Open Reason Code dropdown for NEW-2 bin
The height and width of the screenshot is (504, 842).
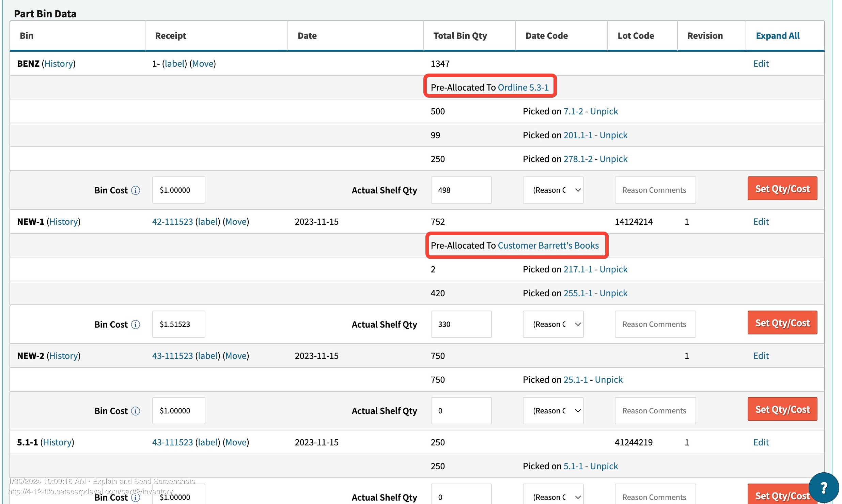point(553,411)
